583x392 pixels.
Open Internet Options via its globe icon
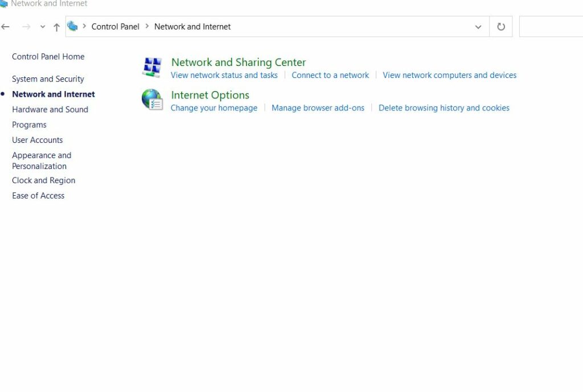point(152,99)
